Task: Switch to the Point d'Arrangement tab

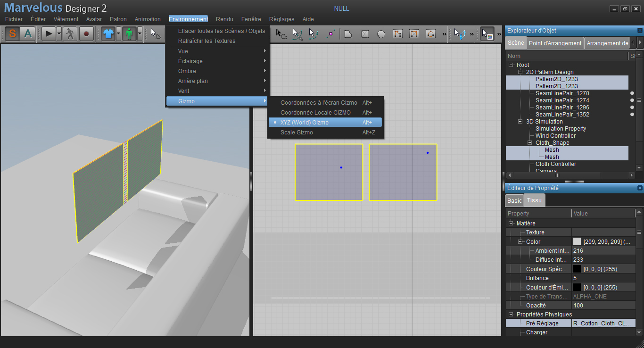Action: pos(555,43)
